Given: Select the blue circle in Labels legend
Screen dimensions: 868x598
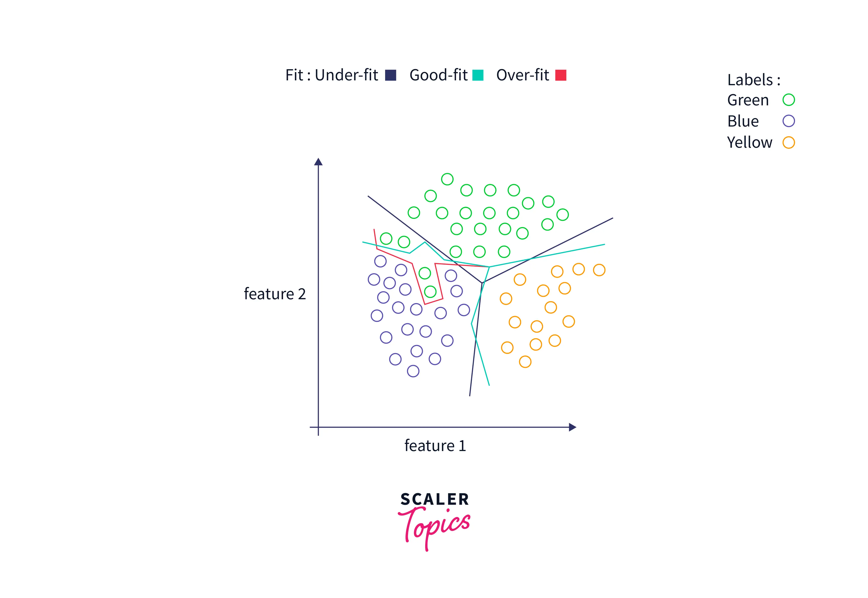Looking at the screenshot, I should pos(789,121).
